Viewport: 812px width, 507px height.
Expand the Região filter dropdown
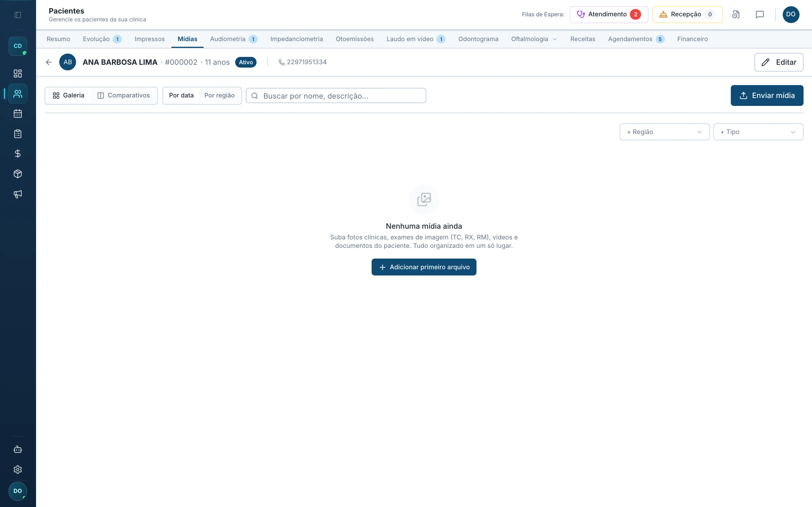click(x=664, y=132)
